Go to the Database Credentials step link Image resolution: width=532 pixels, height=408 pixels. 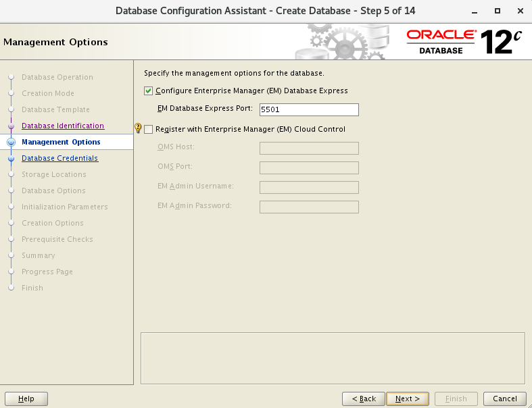[x=59, y=158]
